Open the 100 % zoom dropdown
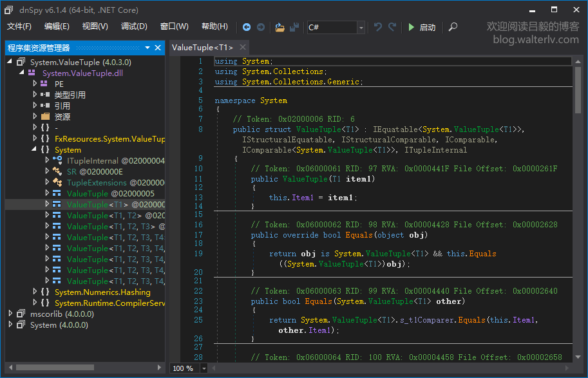Image resolution: width=588 pixels, height=378 pixels. pyautogui.click(x=204, y=368)
